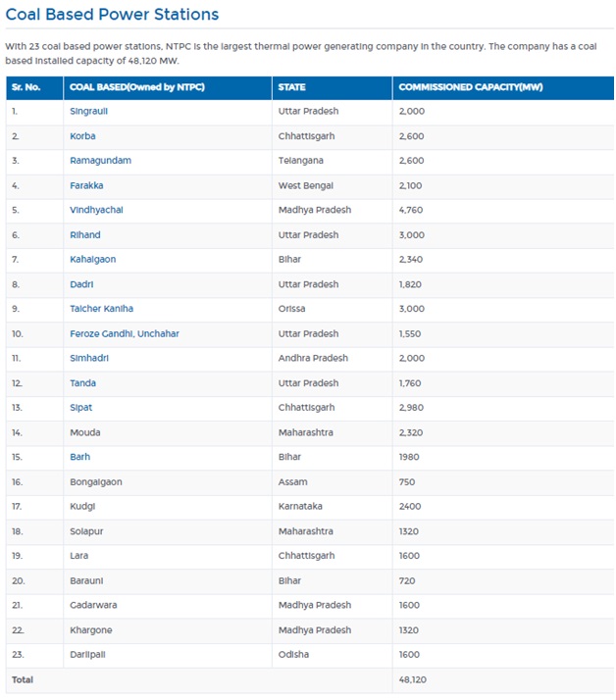Open the Rihand station link
Screen dimensions: 616x700
85,235
